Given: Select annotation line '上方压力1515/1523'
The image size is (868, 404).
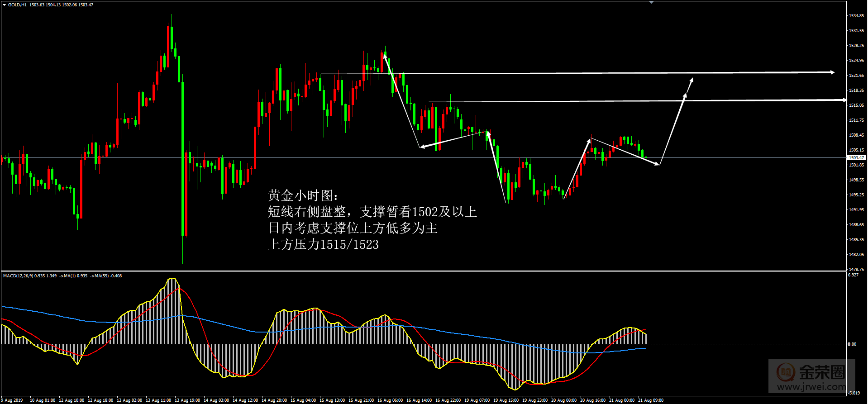Looking at the screenshot, I should point(323,244).
